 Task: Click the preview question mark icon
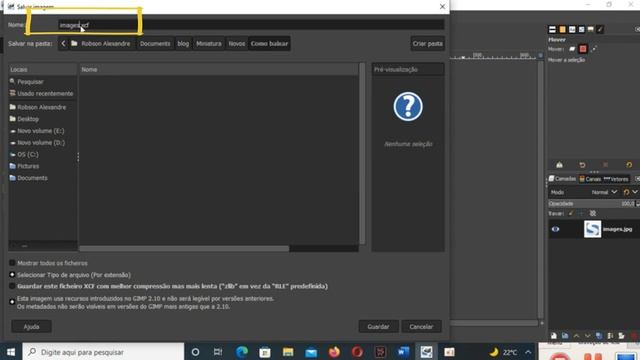coord(408,107)
